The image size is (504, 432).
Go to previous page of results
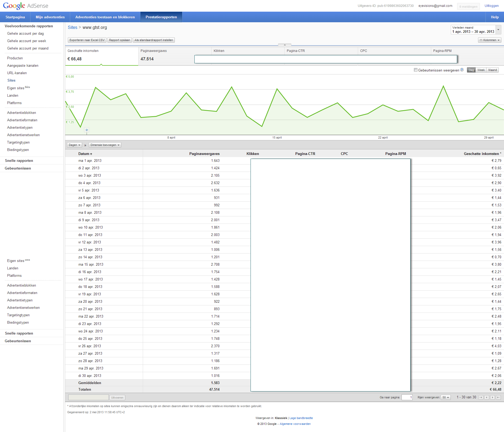click(487, 397)
